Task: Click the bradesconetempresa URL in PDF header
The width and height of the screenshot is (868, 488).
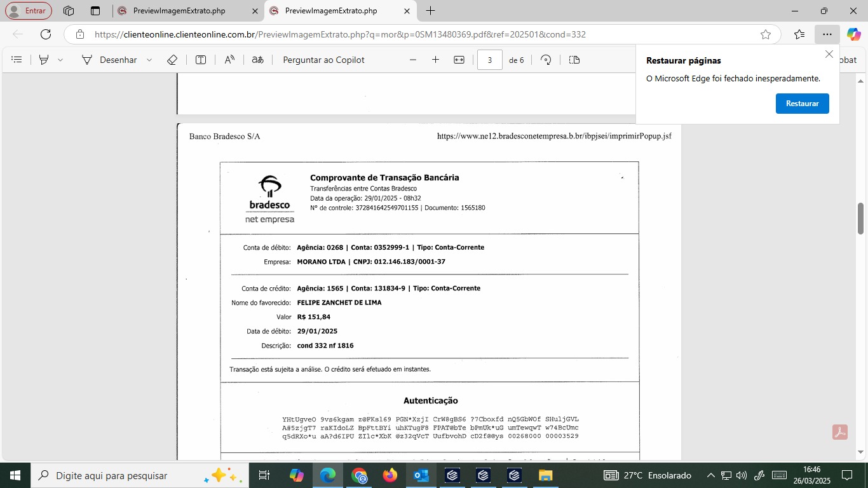Action: coord(554,136)
